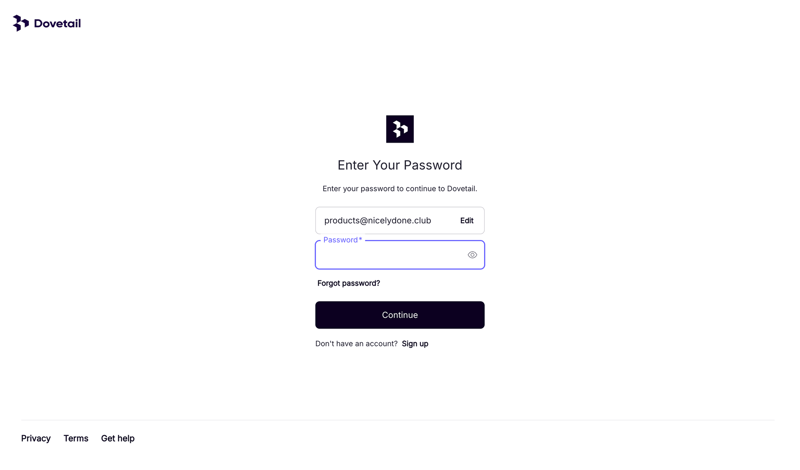The image size is (800, 470).
Task: Click the word Dovetail ending the subtitle
Action: pyautogui.click(x=461, y=189)
